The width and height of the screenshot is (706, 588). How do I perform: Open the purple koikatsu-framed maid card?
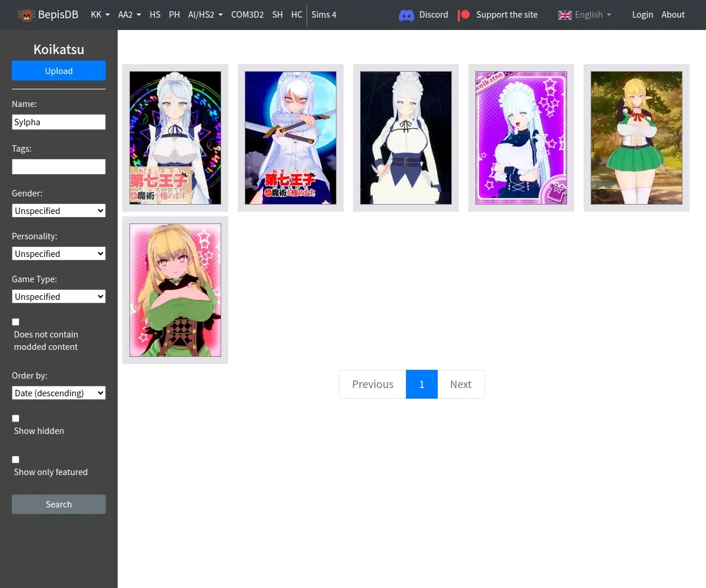(521, 138)
